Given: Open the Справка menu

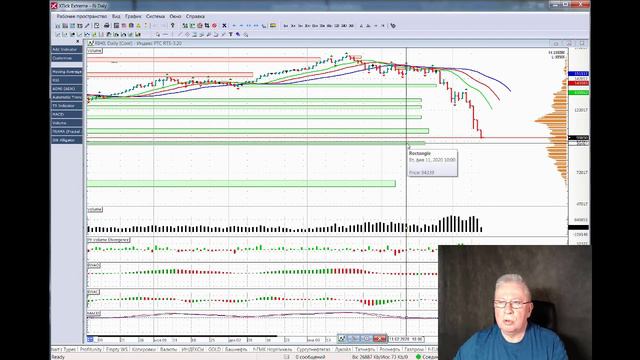Looking at the screenshot, I should [195, 16].
